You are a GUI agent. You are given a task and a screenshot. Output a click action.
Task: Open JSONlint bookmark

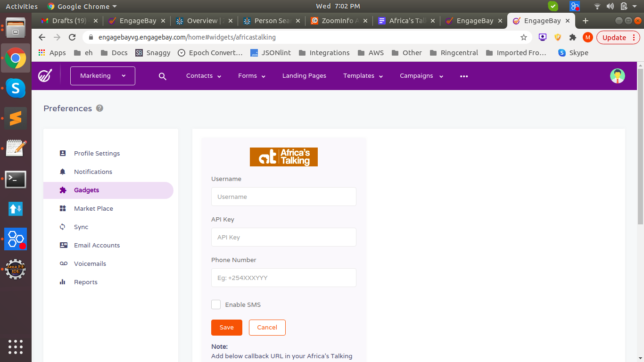point(271,53)
